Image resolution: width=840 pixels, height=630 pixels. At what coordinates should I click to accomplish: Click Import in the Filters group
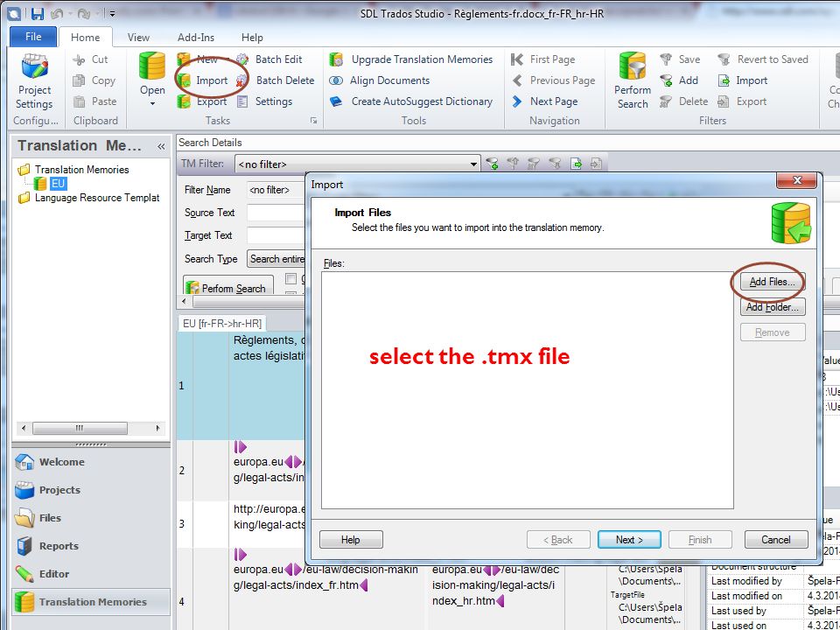point(743,80)
